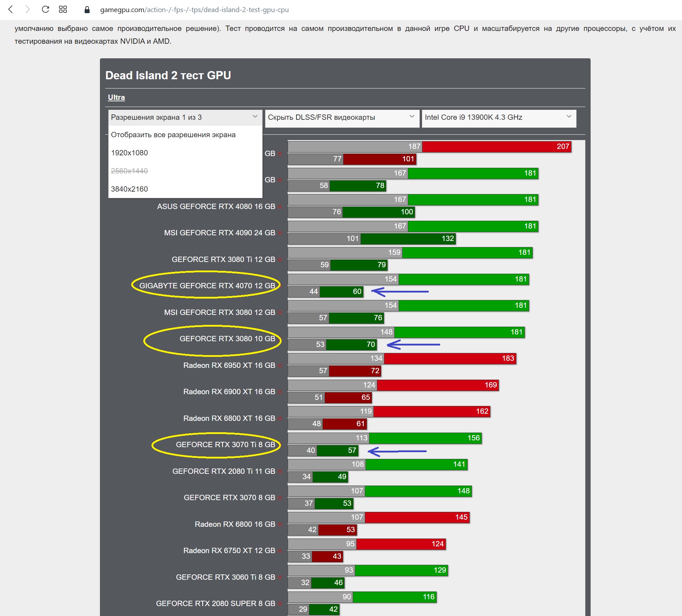Image resolution: width=682 pixels, height=616 pixels.
Task: Remove GEFORCE RTX 3060 Ti 8 GB via red X
Action: point(280,577)
